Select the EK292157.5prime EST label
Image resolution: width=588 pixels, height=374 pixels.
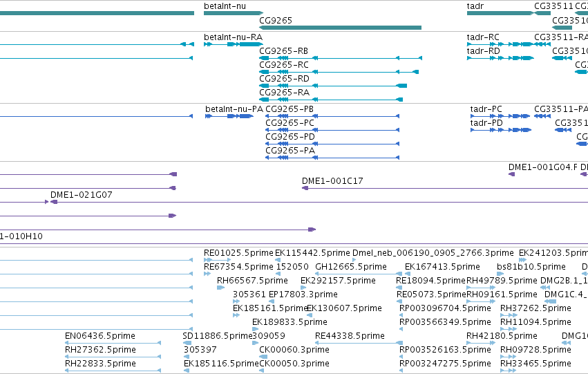pos(339,281)
